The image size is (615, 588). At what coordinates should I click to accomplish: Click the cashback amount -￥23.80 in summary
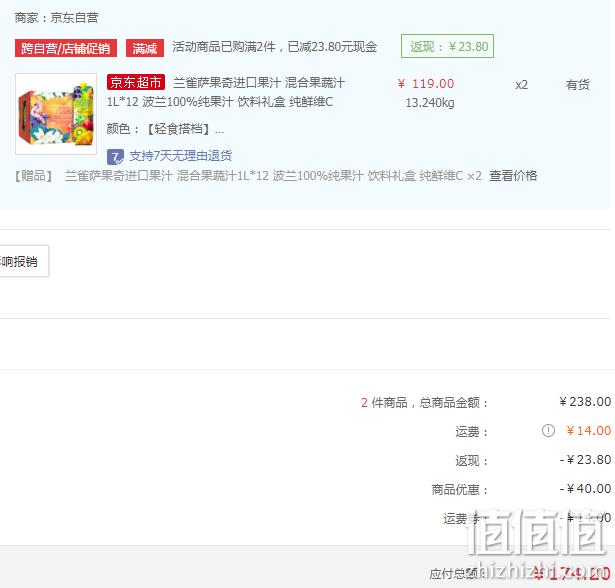pyautogui.click(x=586, y=460)
